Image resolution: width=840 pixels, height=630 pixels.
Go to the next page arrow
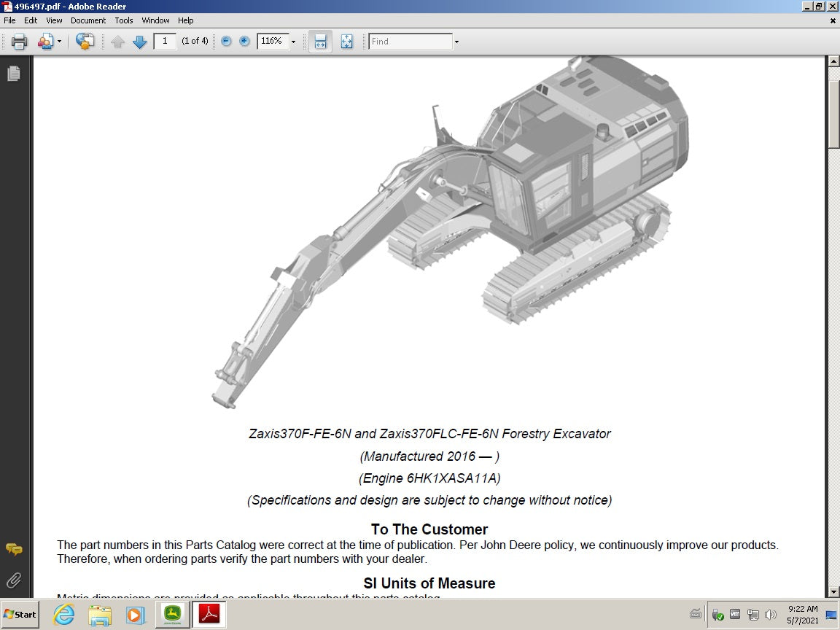click(x=140, y=42)
